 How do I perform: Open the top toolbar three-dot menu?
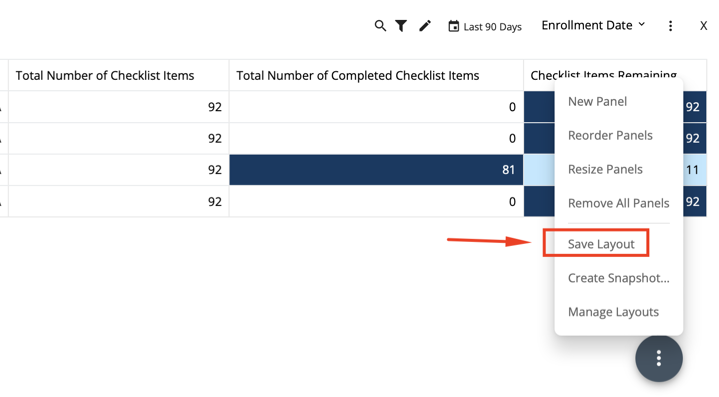(x=670, y=26)
